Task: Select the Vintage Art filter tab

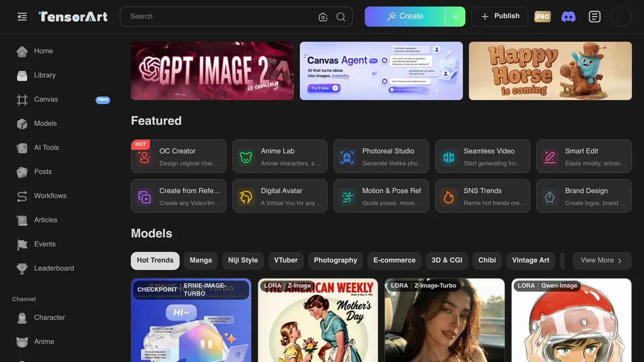Action: pos(531,260)
